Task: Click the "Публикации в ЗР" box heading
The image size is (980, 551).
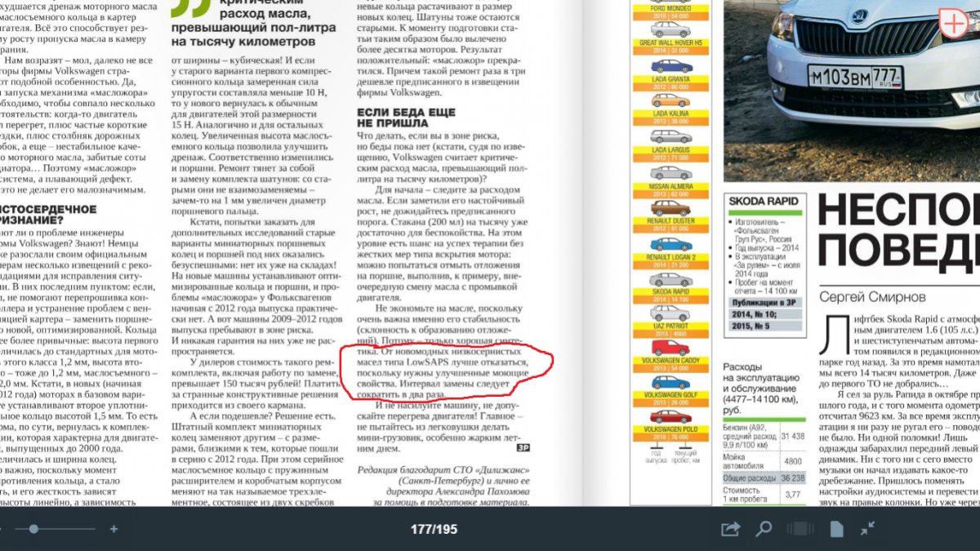Action: click(760, 302)
